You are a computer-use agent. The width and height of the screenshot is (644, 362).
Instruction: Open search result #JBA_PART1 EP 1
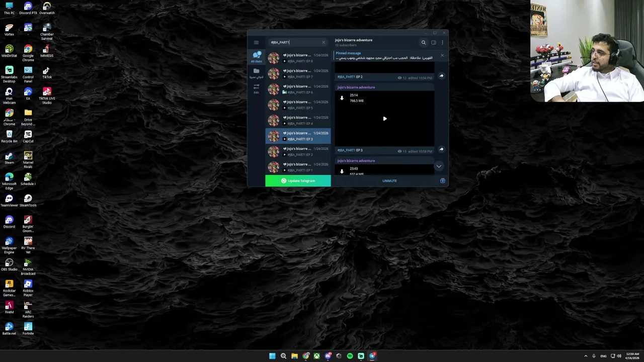pos(298,167)
